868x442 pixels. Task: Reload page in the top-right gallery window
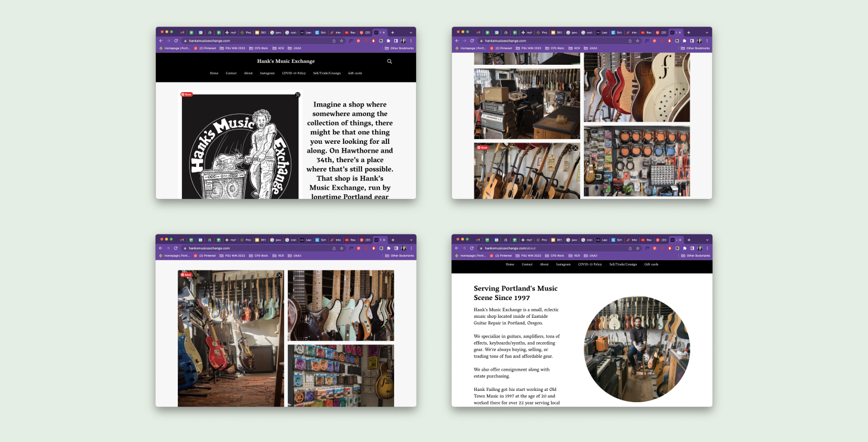[x=472, y=41]
